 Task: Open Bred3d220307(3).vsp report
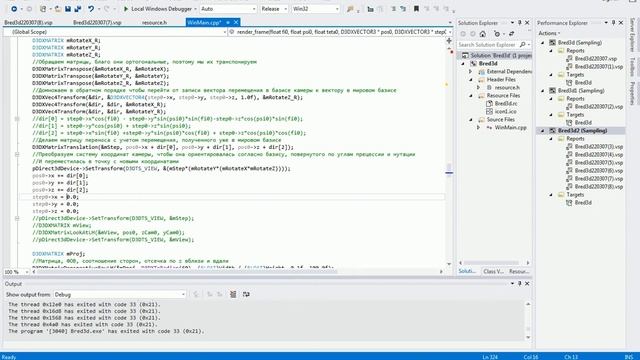click(x=599, y=147)
